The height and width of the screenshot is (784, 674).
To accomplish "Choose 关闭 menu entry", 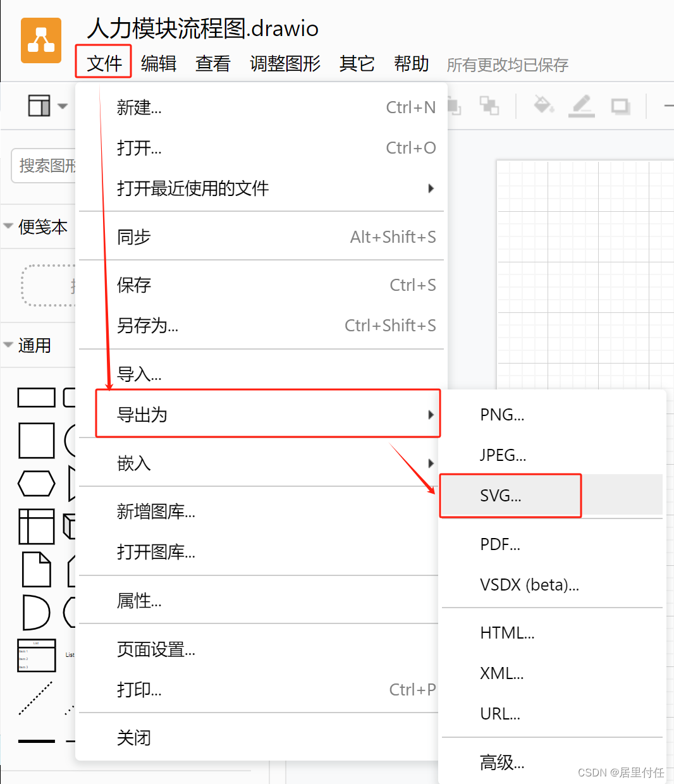I will point(259,738).
